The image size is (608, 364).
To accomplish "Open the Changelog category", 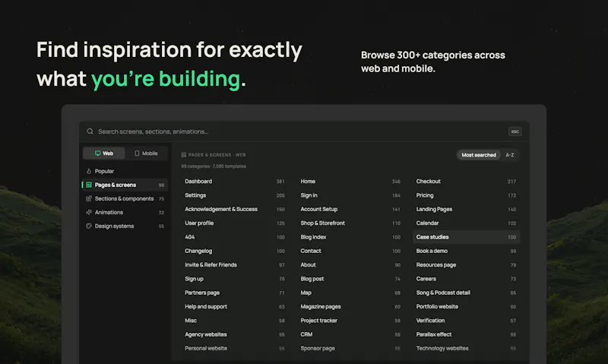I will tap(235, 252).
